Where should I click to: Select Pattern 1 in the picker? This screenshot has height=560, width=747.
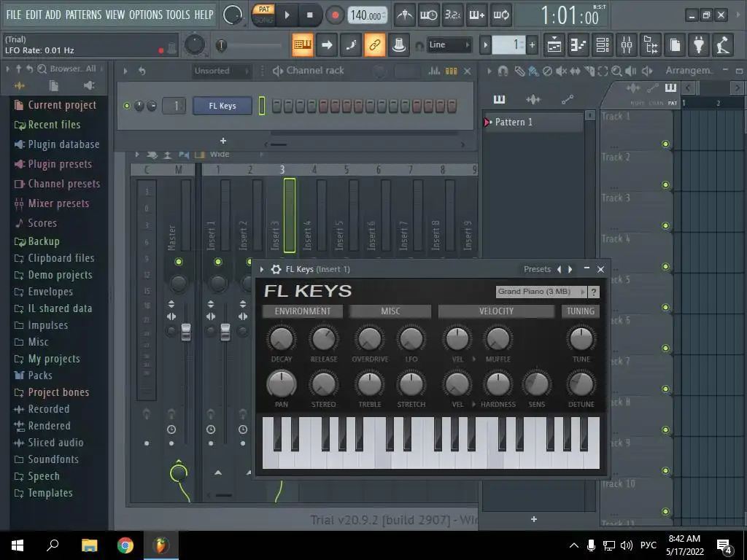pyautogui.click(x=533, y=122)
